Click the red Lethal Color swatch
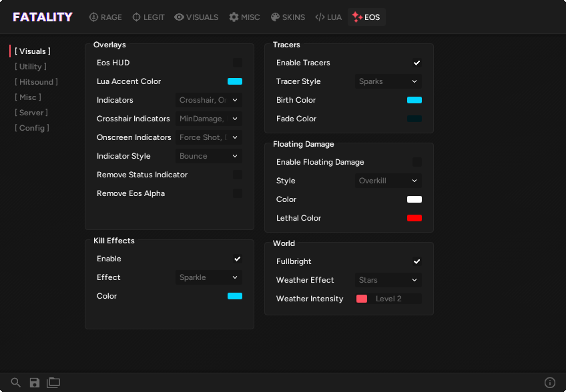The image size is (566, 392). 414,218
